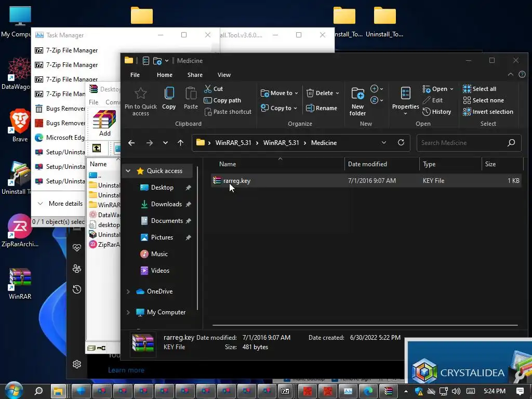
Task: Refresh the Medicine folder
Action: point(401,143)
